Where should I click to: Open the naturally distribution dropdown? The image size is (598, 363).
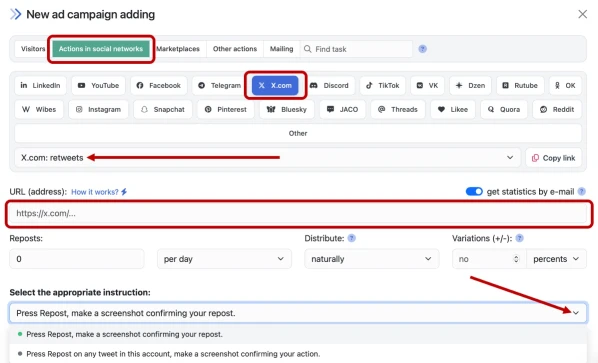[372, 259]
